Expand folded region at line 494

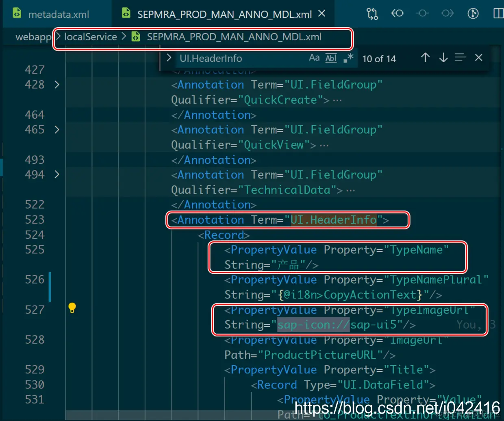coord(57,175)
